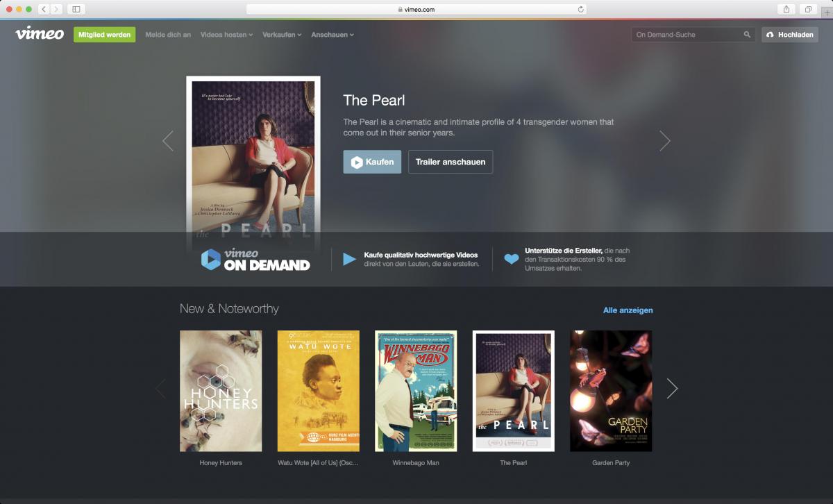This screenshot has height=504, width=833.
Task: Buy The Pearl with Kaufen button
Action: tap(372, 162)
